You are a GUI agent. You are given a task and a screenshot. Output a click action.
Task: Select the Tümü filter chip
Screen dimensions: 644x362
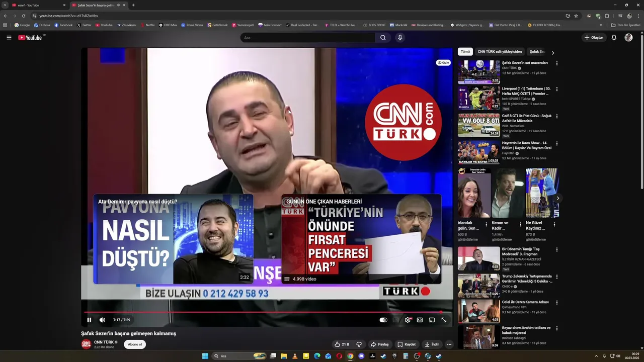(465, 52)
